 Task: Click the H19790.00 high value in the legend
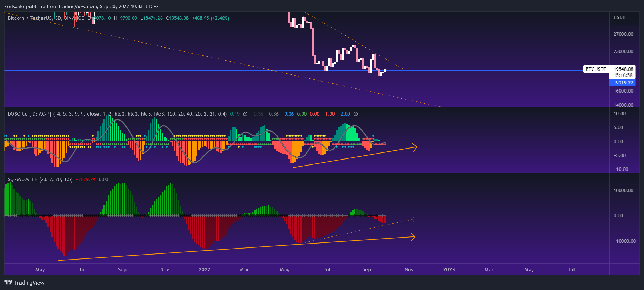125,18
